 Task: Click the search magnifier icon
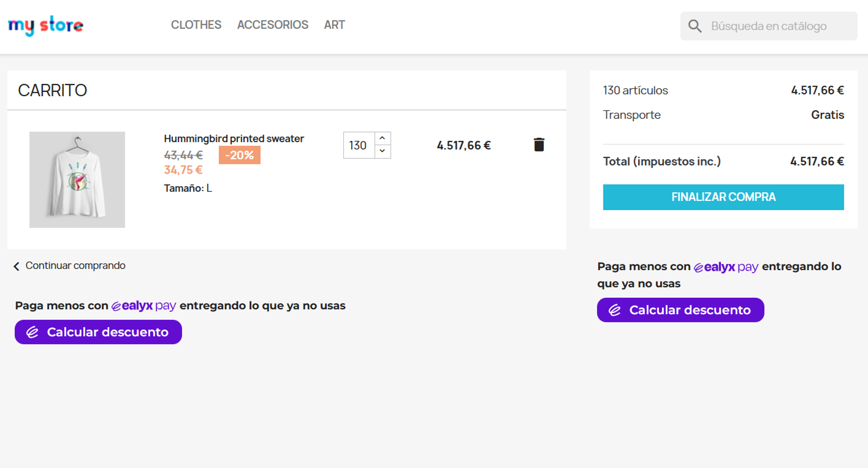(x=695, y=26)
